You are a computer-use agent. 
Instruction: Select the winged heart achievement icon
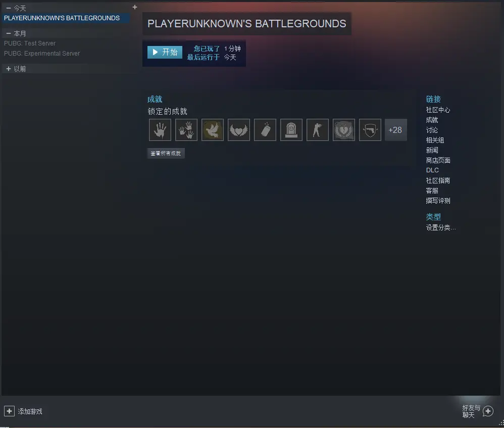click(239, 130)
